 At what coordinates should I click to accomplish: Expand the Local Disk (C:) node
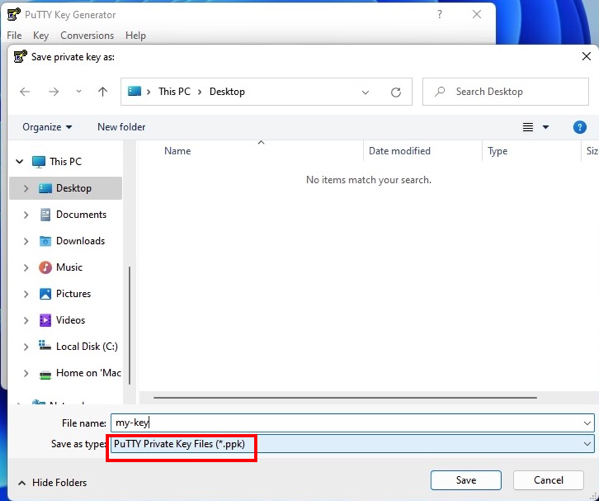click(x=26, y=347)
